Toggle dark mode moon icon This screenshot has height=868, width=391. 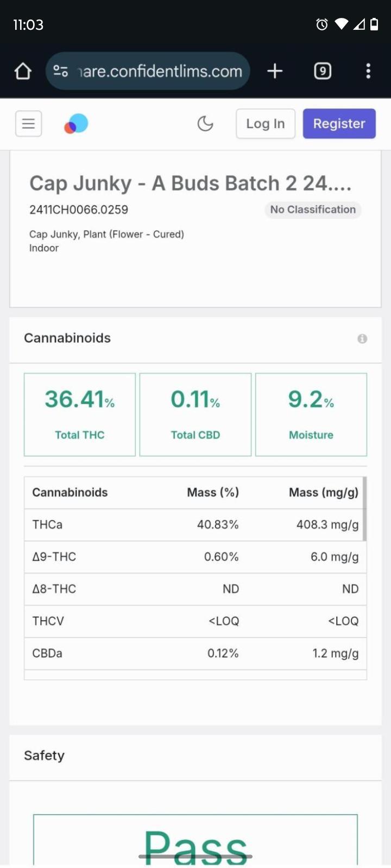(205, 124)
